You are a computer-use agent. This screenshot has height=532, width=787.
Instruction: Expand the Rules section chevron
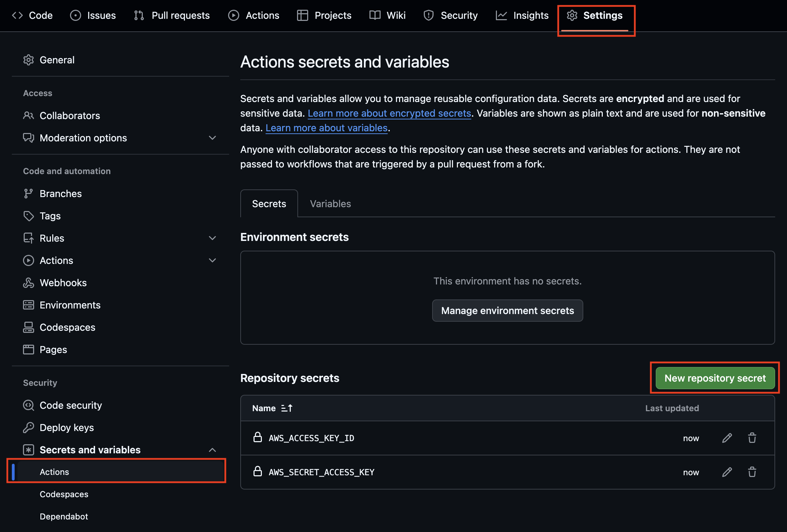pyautogui.click(x=212, y=238)
